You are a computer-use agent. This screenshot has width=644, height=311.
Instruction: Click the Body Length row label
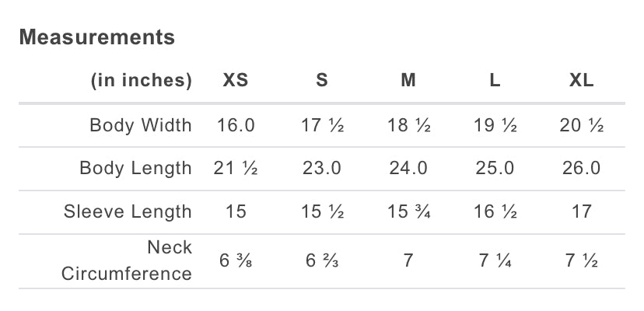[x=135, y=168]
